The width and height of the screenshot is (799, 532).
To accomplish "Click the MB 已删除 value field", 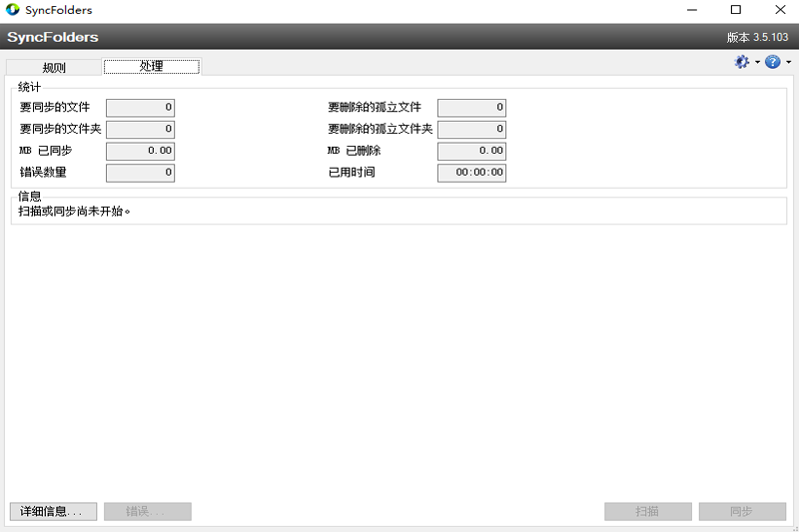I will 471,151.
